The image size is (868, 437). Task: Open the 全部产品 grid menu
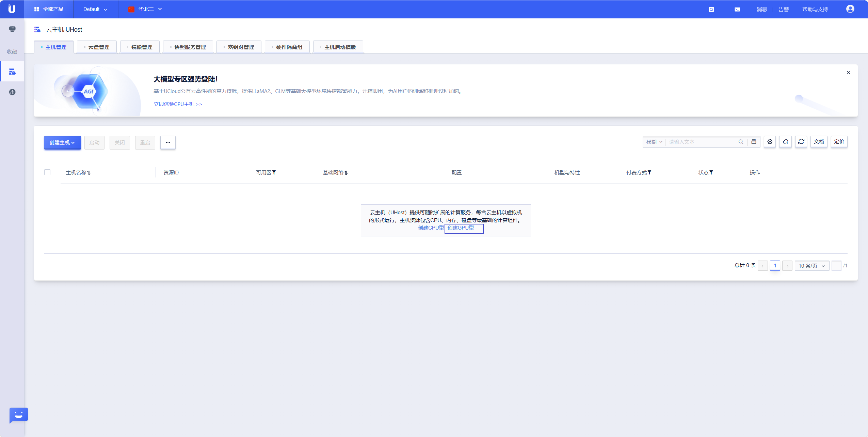[x=49, y=9]
